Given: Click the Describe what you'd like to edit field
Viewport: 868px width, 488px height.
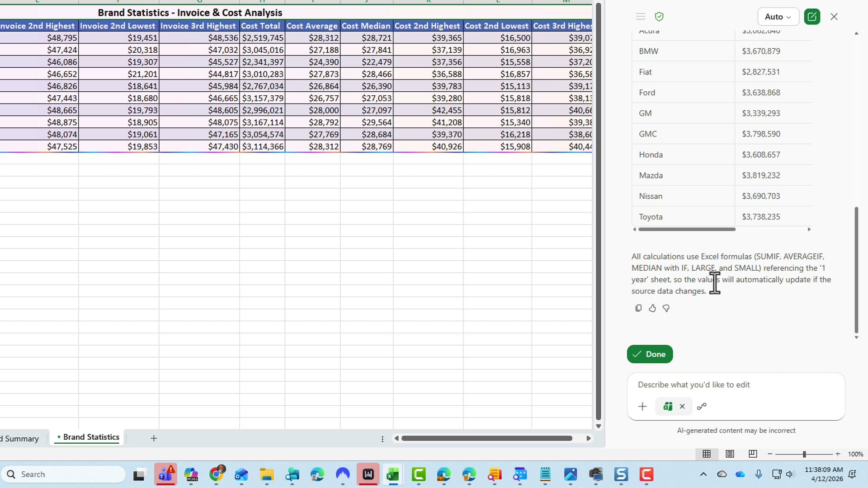Looking at the screenshot, I should (723, 385).
